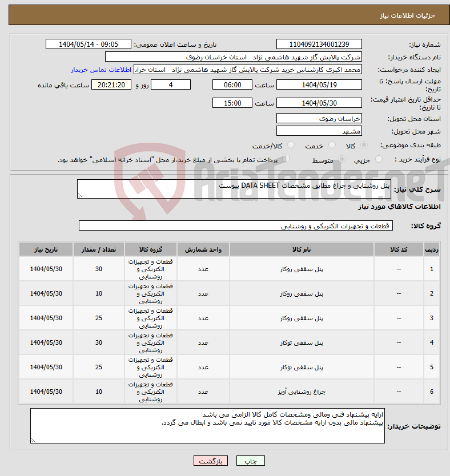Click unit عدد in row 3
Viewport: 450px width, 476px height.
pos(203,318)
